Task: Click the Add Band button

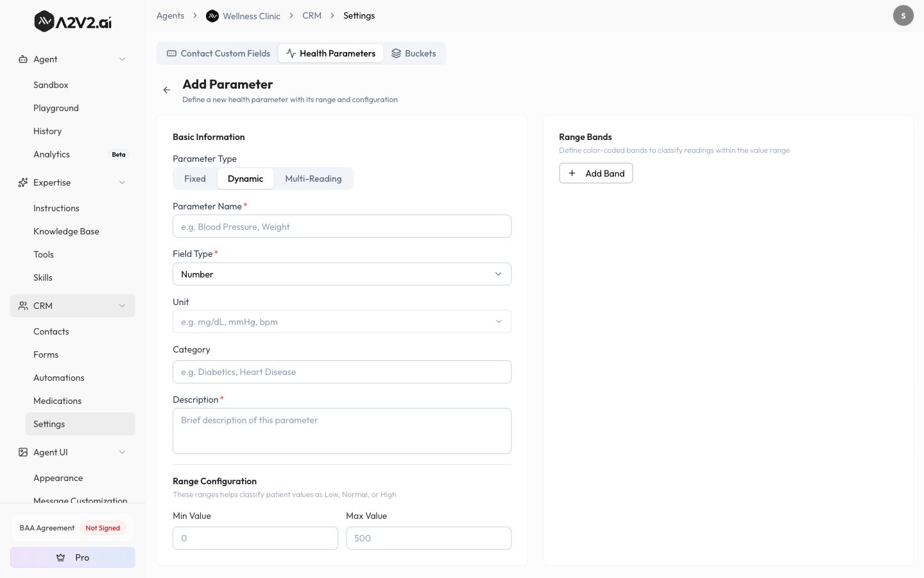Action: point(596,173)
